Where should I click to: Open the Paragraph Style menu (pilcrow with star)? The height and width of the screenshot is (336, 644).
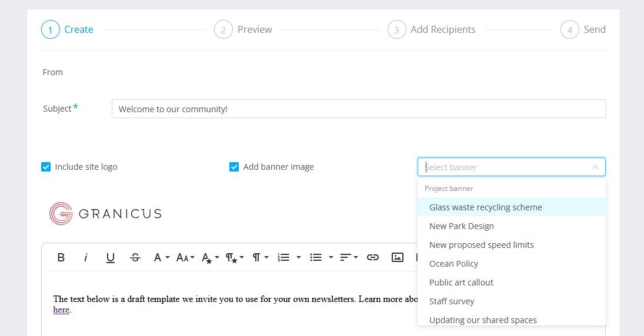click(x=235, y=257)
